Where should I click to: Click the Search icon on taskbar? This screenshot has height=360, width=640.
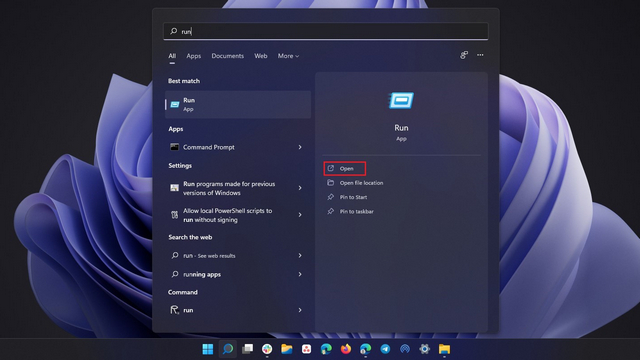pos(228,349)
